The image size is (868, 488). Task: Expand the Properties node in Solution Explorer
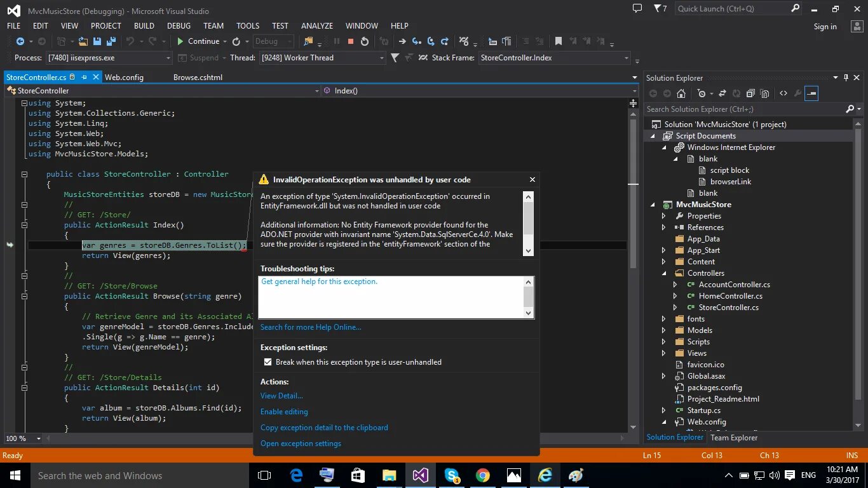tap(664, 216)
